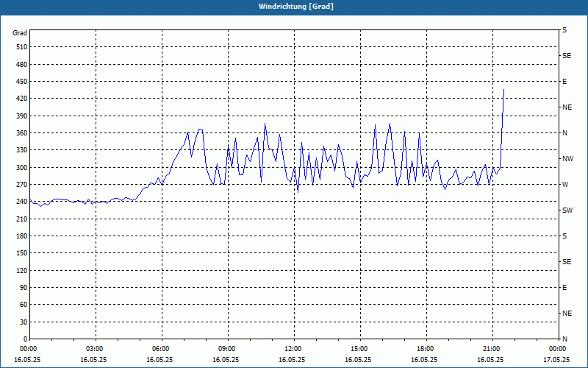Select the y-axis value 450
This screenshot has height=368, width=588.
click(22, 82)
